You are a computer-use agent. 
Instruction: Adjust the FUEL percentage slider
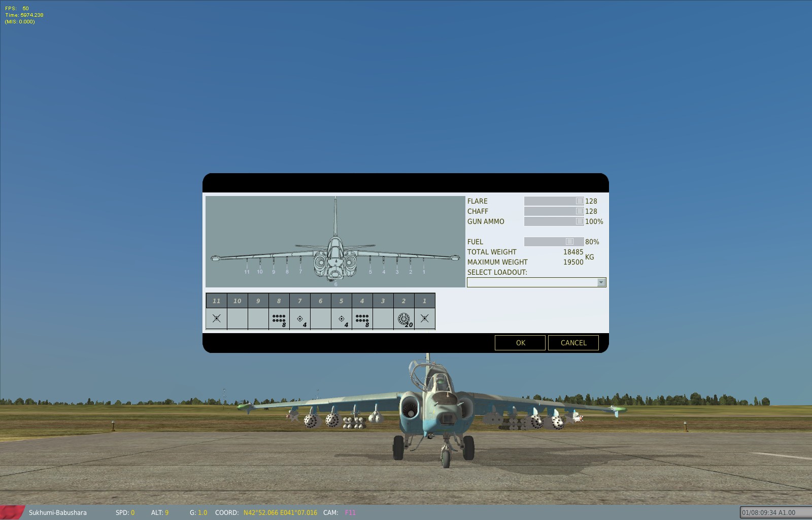click(x=554, y=242)
